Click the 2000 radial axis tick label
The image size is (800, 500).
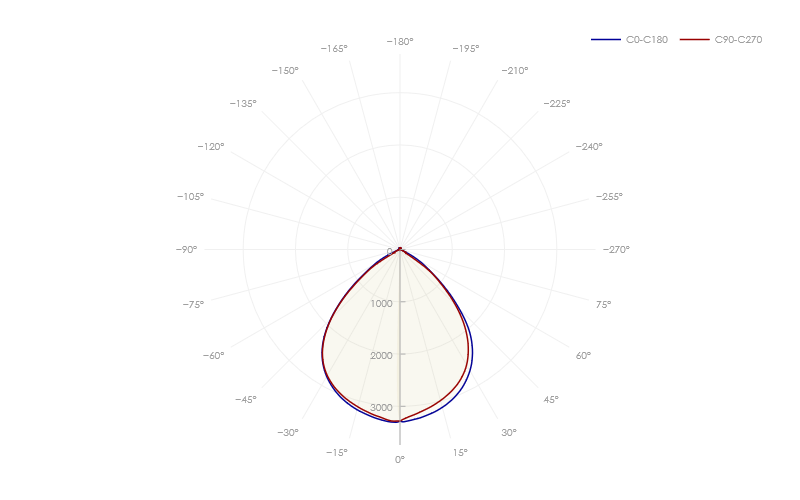pos(381,355)
